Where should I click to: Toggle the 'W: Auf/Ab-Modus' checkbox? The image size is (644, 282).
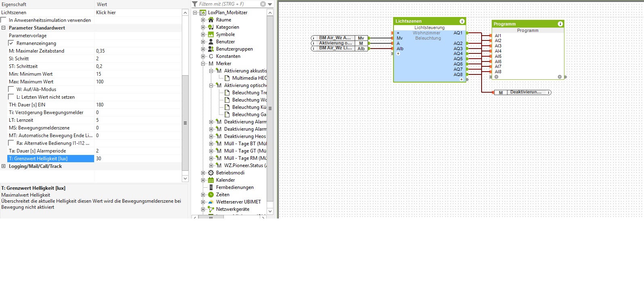click(x=11, y=89)
